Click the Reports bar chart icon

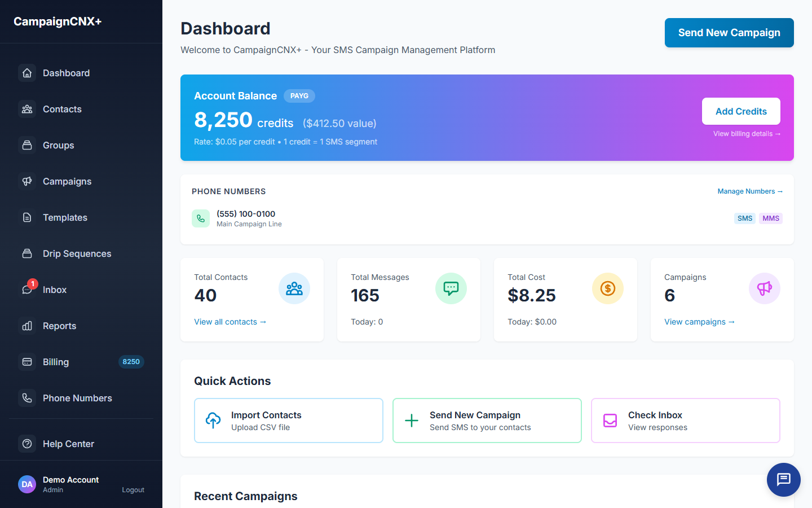[27, 326]
